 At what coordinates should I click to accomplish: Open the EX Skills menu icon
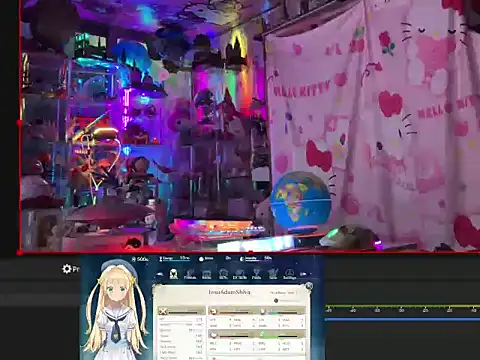coord(240,274)
